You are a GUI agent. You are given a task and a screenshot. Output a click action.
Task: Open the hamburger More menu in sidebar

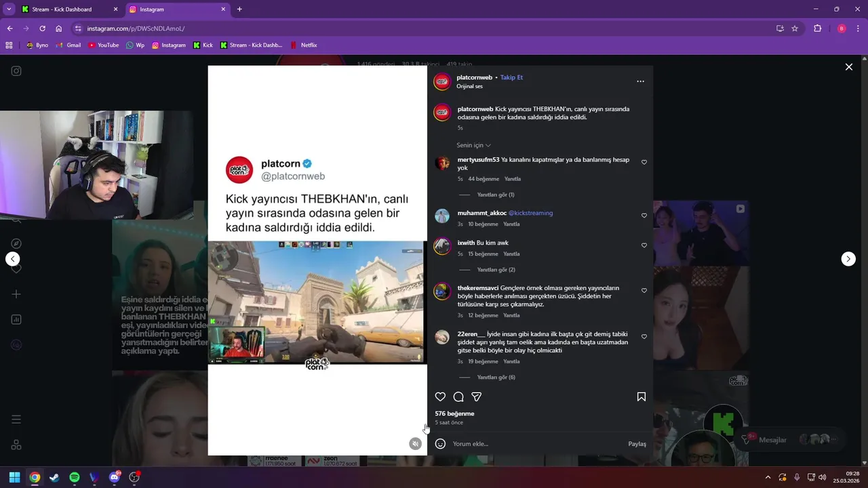point(16,420)
